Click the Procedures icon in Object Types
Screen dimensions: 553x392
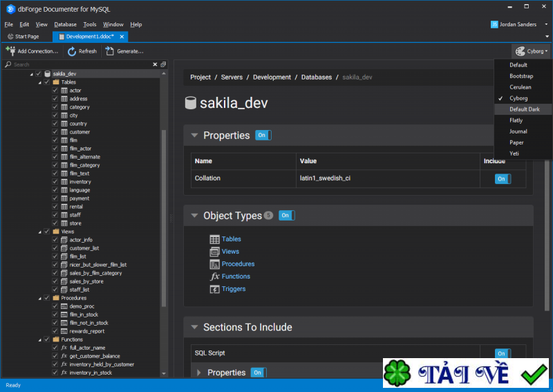tap(215, 264)
